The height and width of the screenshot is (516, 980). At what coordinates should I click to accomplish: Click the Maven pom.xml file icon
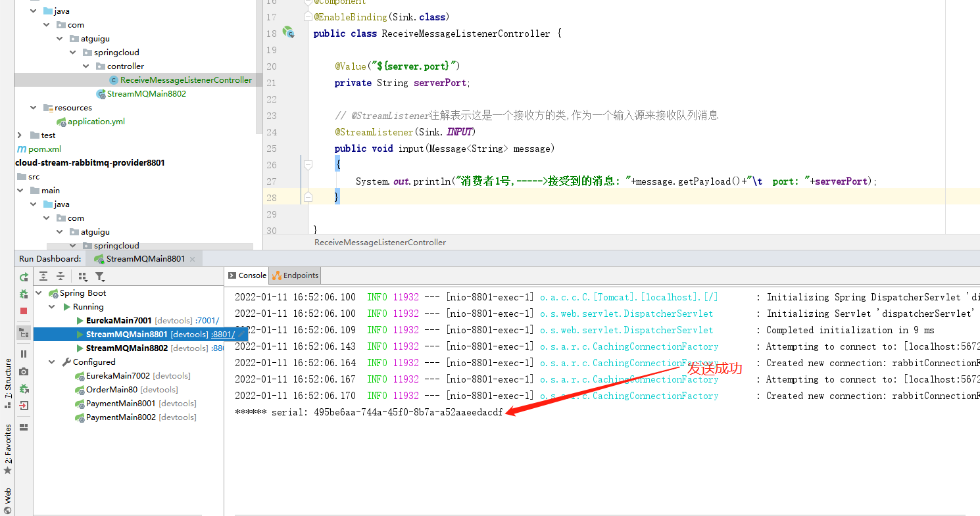(22, 149)
